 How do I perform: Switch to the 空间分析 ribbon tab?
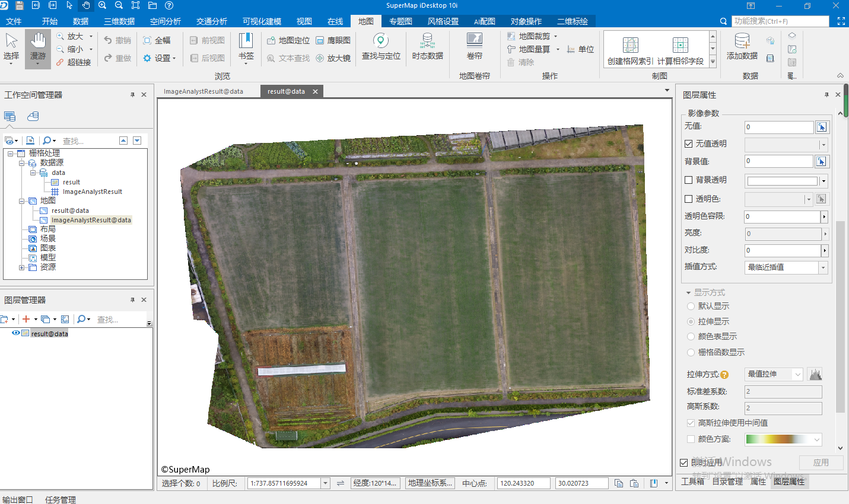(165, 21)
